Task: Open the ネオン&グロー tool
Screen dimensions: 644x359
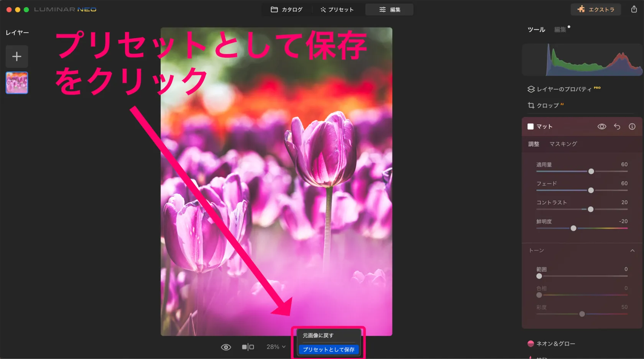Action: click(x=555, y=344)
